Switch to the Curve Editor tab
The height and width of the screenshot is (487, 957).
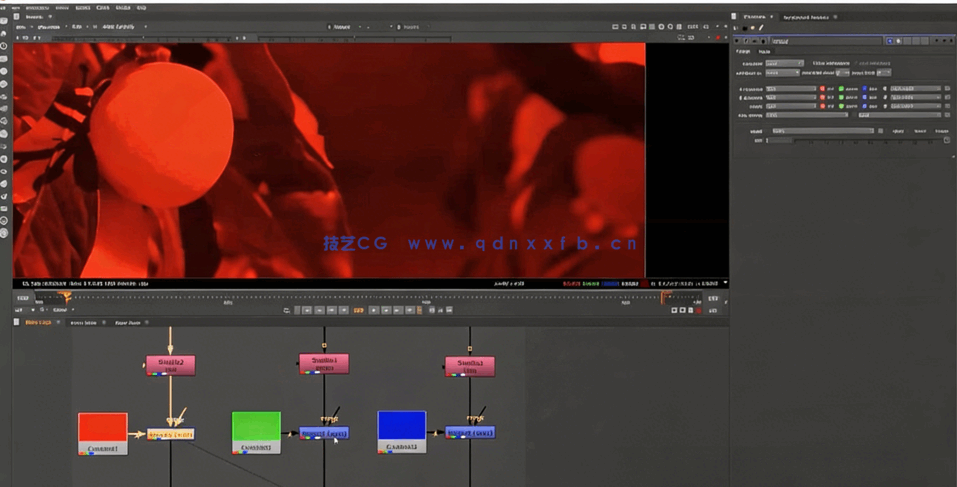(x=83, y=322)
